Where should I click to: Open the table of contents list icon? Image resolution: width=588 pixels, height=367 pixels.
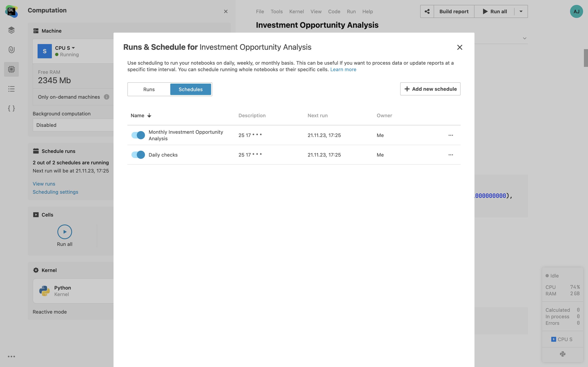coord(11,89)
